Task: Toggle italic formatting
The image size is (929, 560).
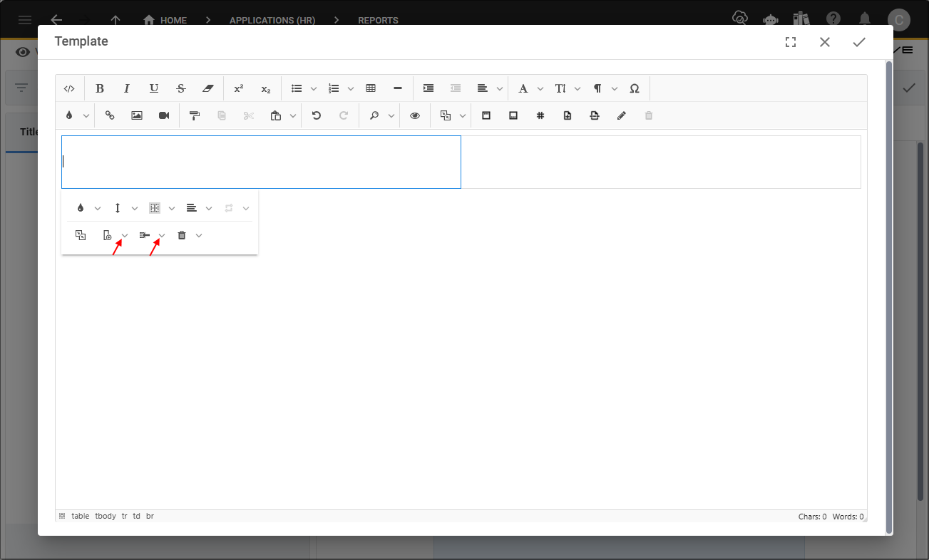Action: tap(126, 88)
